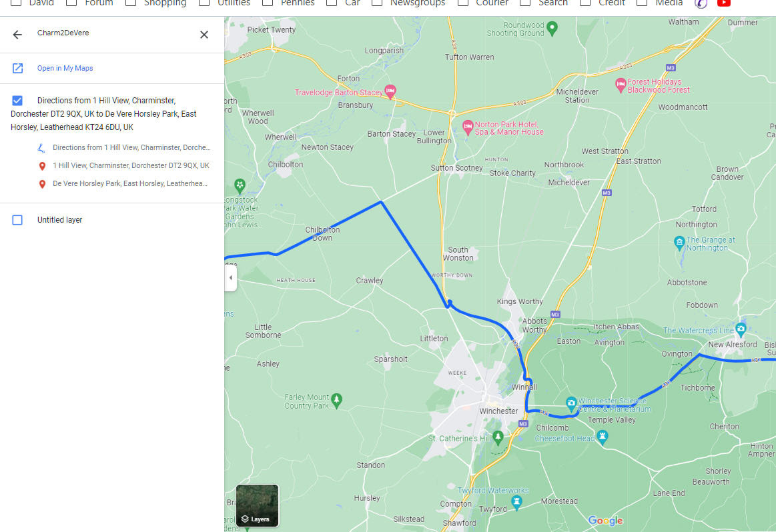Open the Layers switcher at bottom left
Image resolution: width=776 pixels, height=532 pixels.
256,518
